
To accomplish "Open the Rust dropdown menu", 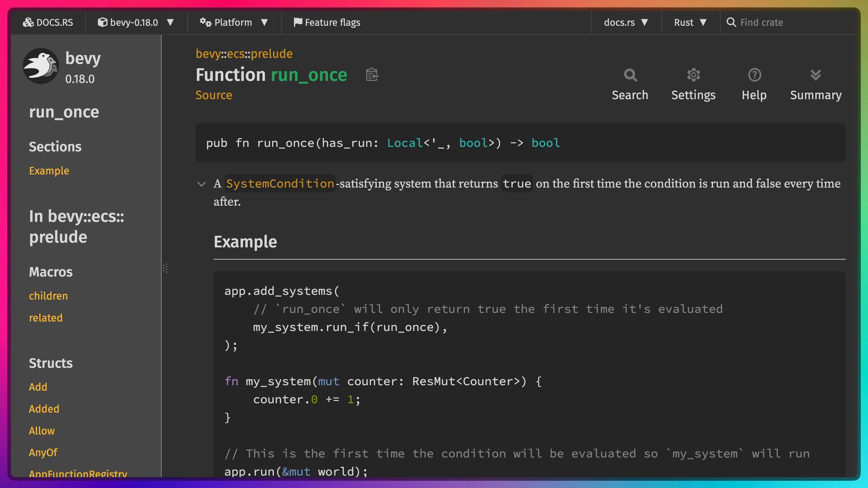I will point(690,22).
